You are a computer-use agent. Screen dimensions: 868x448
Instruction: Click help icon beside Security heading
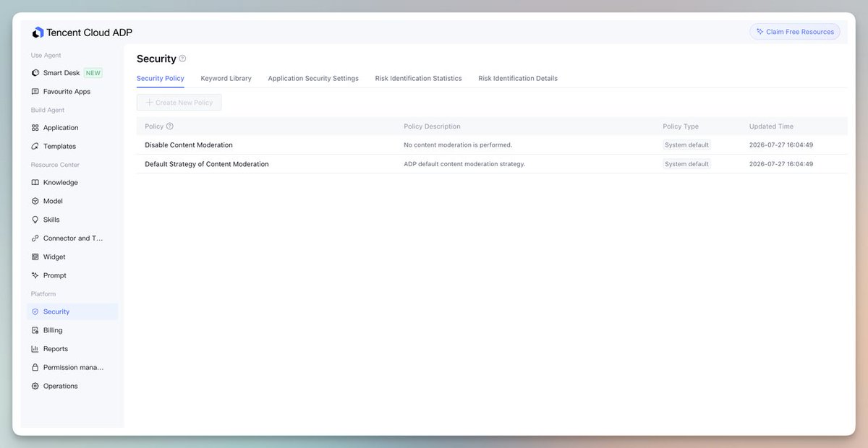pyautogui.click(x=182, y=59)
